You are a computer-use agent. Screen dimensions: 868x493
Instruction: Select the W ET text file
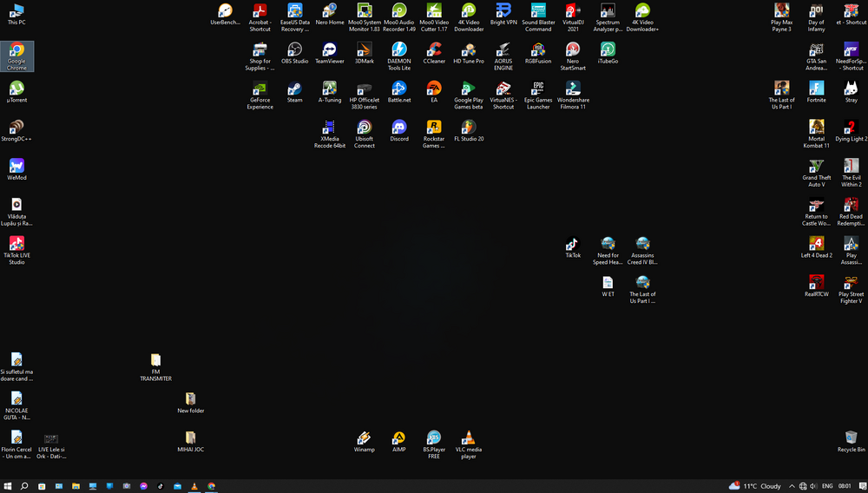[x=608, y=286]
